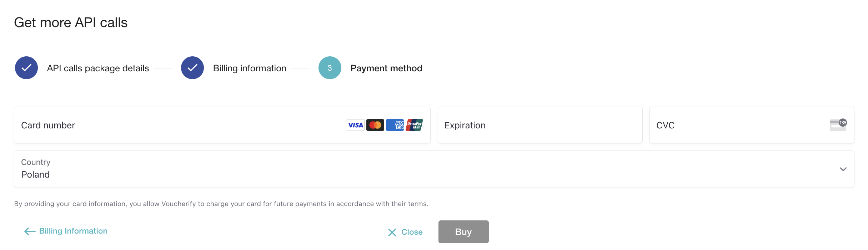
Task: Click the checkmark on API calls package details step
Action: [26, 67]
